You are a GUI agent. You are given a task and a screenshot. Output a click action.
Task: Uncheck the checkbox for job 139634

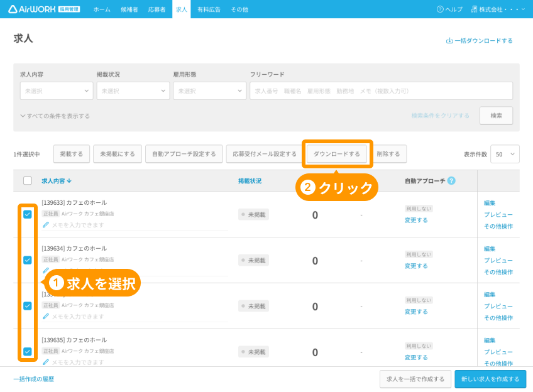tap(28, 260)
